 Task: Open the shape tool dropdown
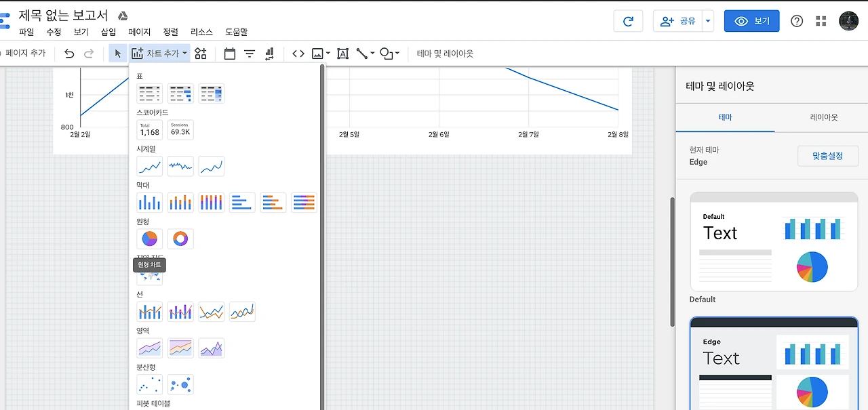pos(390,54)
